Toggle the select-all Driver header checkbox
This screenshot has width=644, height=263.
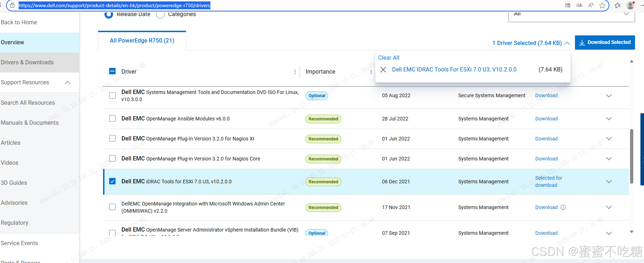click(112, 71)
